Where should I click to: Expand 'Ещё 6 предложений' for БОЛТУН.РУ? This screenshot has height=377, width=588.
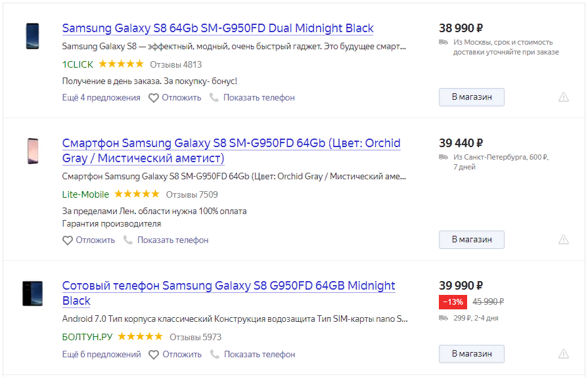[x=102, y=355]
